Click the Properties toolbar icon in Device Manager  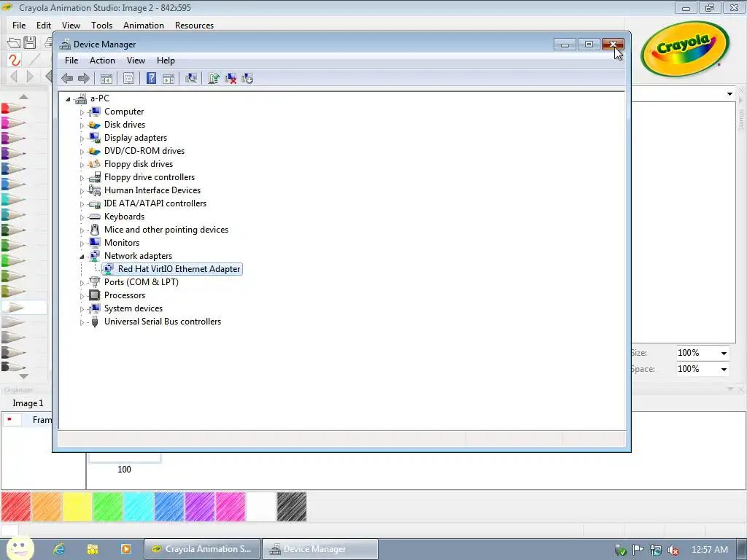click(128, 79)
